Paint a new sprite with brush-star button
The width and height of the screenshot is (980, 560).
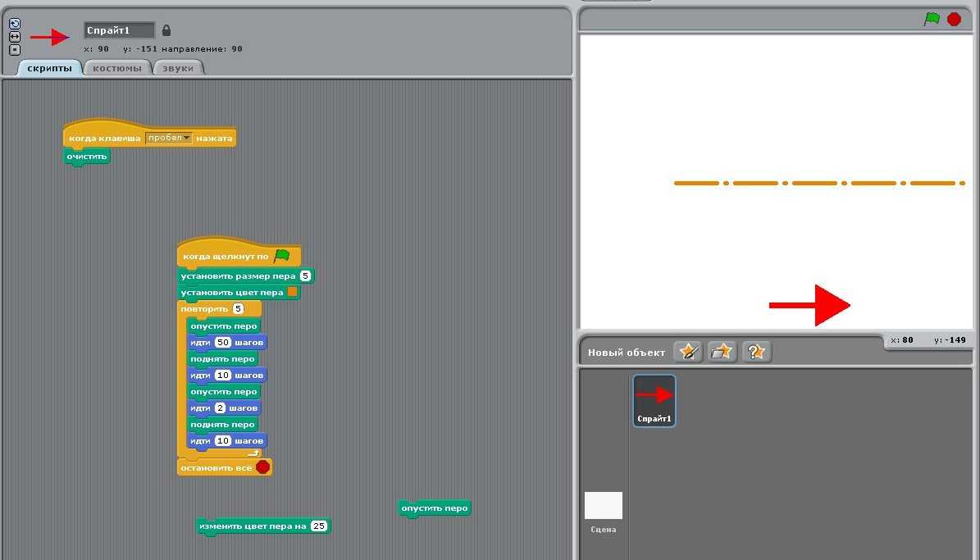pos(687,352)
